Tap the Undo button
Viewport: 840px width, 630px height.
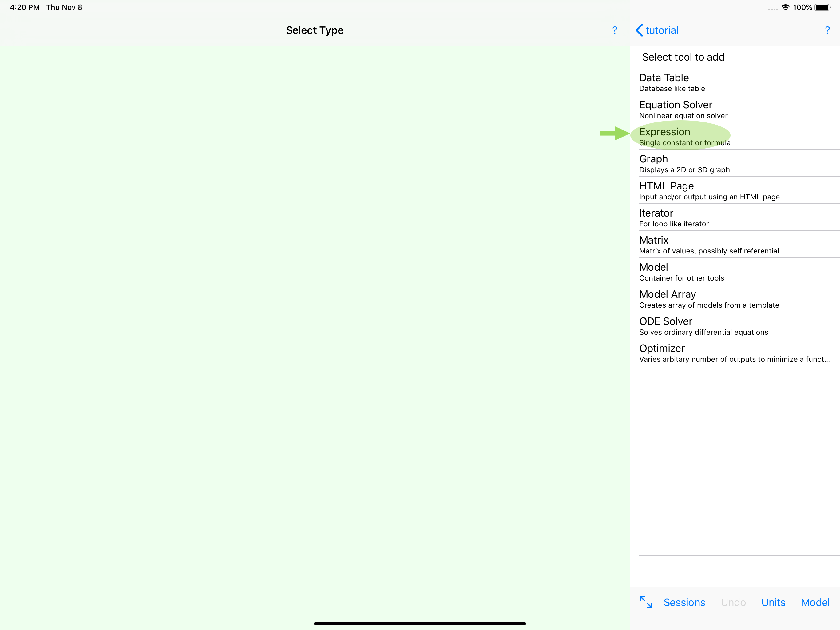[x=733, y=602]
